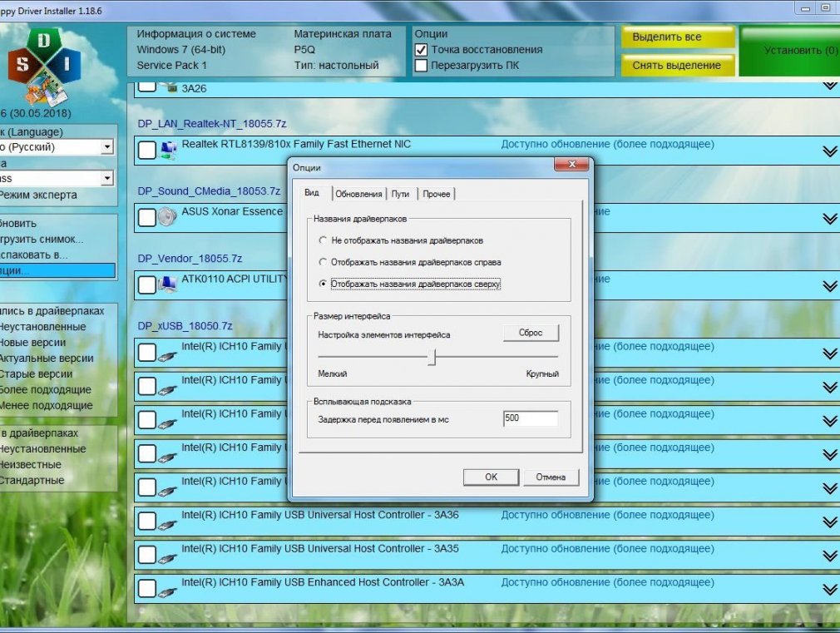Toggle the Более подходящие filter
840x633 pixels.
(x=46, y=389)
